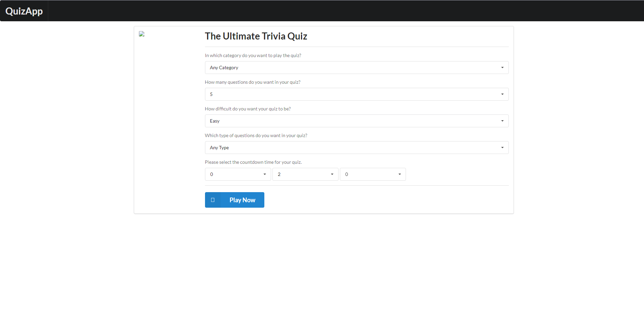Click the countdown time instruction label
The width and height of the screenshot is (644, 311).
253,162
